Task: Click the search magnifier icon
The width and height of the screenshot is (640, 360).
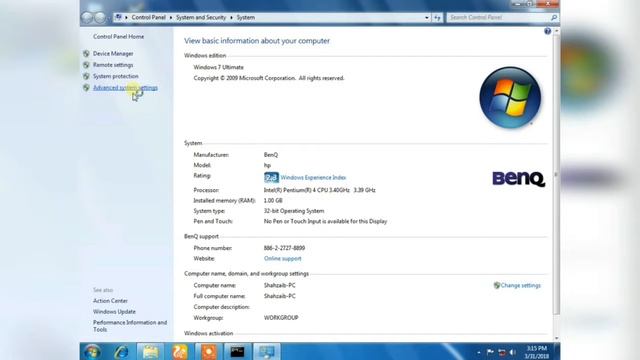Action: pos(553,18)
